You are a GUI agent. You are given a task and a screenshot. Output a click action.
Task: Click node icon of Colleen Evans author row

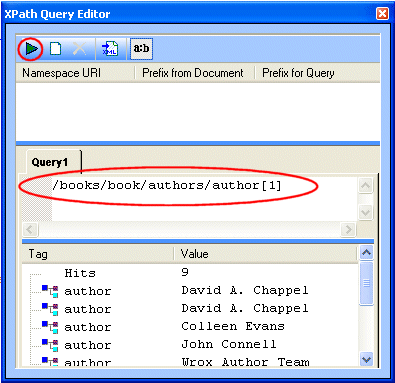(50, 327)
